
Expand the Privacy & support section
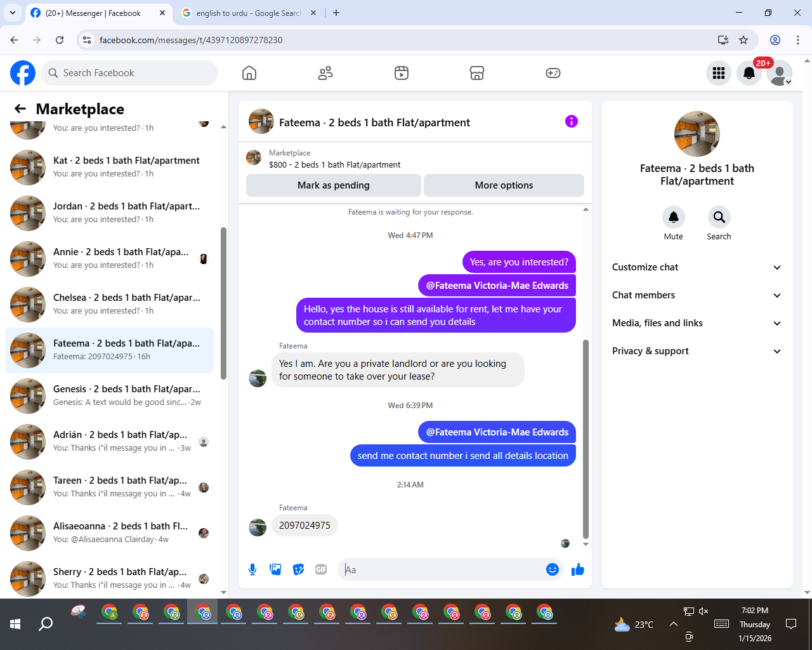pyautogui.click(x=697, y=351)
